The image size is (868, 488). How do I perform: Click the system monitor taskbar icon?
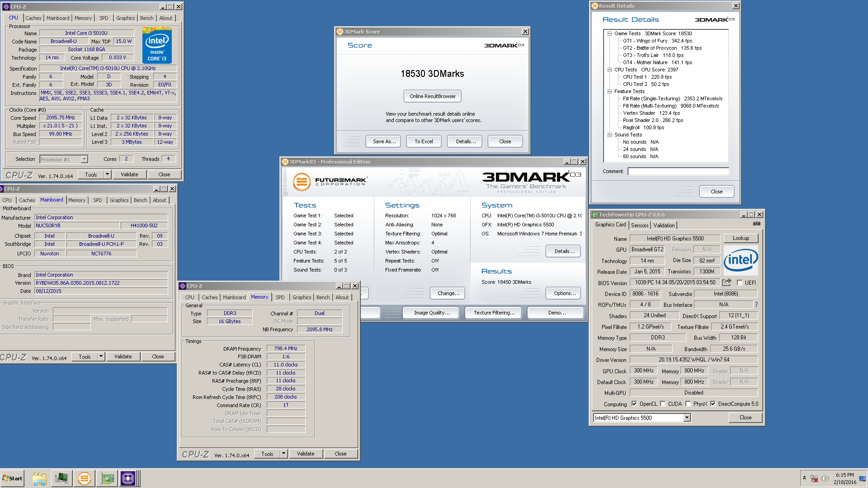coord(61,479)
